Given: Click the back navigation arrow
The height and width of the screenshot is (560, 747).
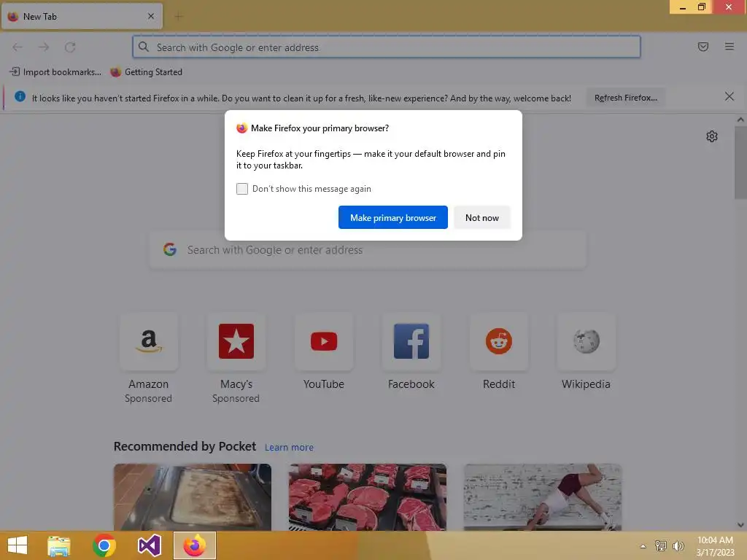Looking at the screenshot, I should [18, 47].
